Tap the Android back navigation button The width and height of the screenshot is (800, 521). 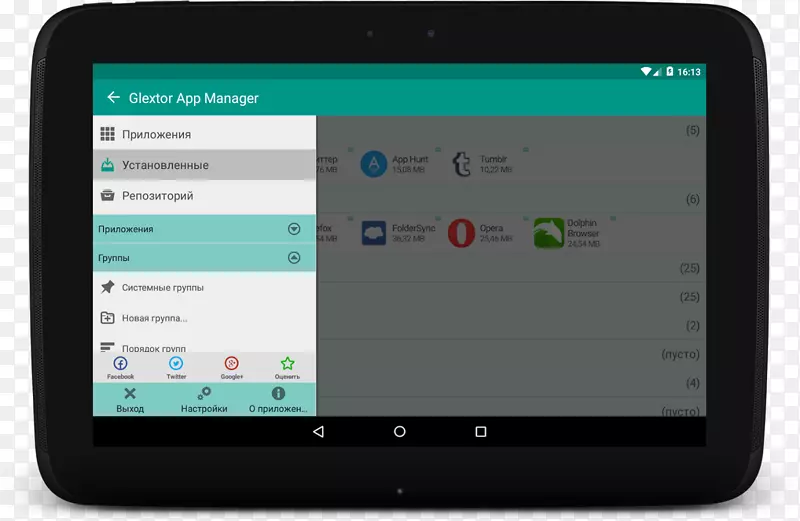[318, 432]
